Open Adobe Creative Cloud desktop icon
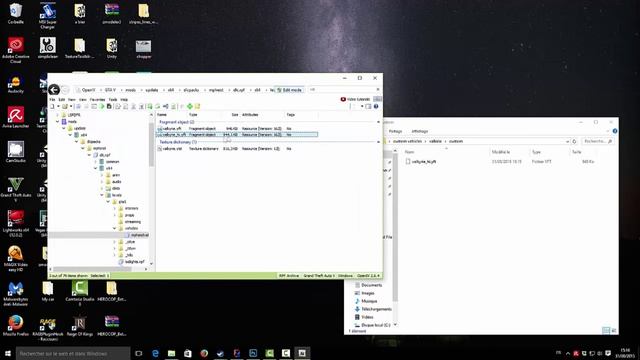 point(16,50)
